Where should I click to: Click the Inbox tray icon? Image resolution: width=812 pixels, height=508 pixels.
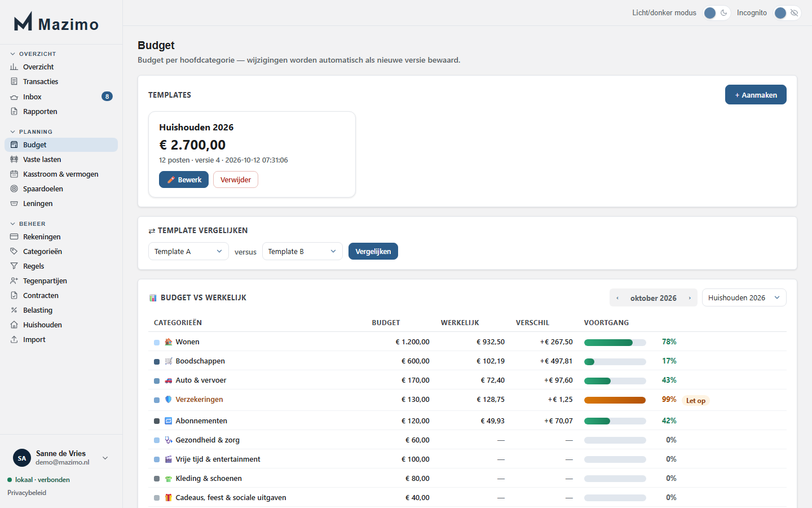(x=14, y=97)
